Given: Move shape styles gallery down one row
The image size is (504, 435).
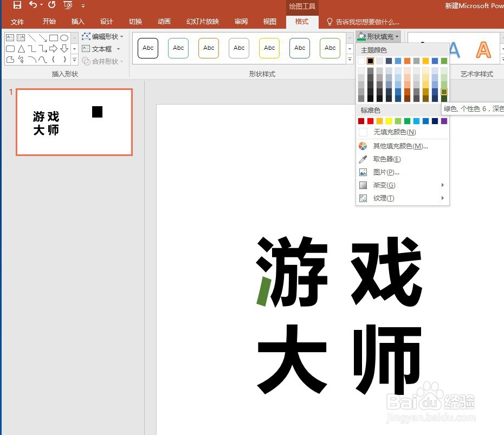Looking at the screenshot, I should point(350,49).
